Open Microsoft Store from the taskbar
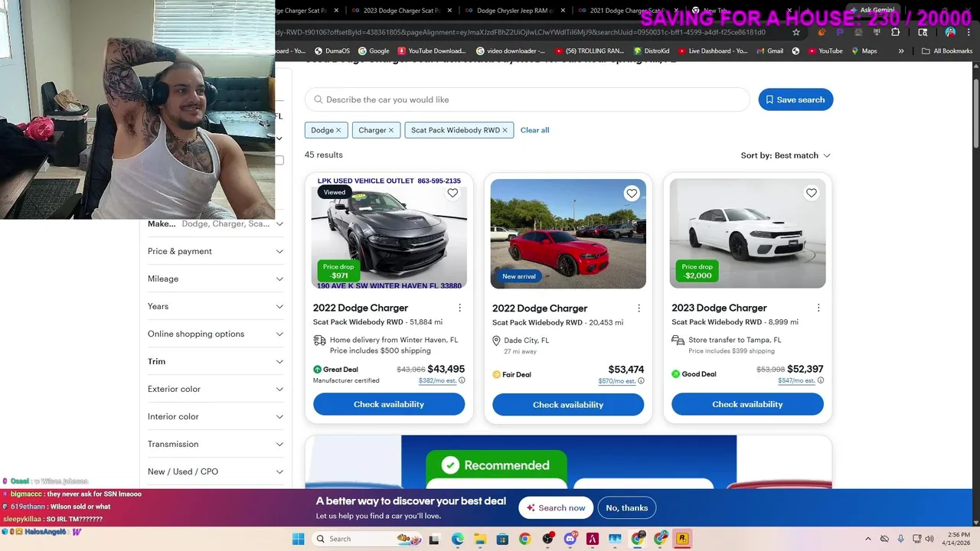The height and width of the screenshot is (551, 980). coord(502,539)
